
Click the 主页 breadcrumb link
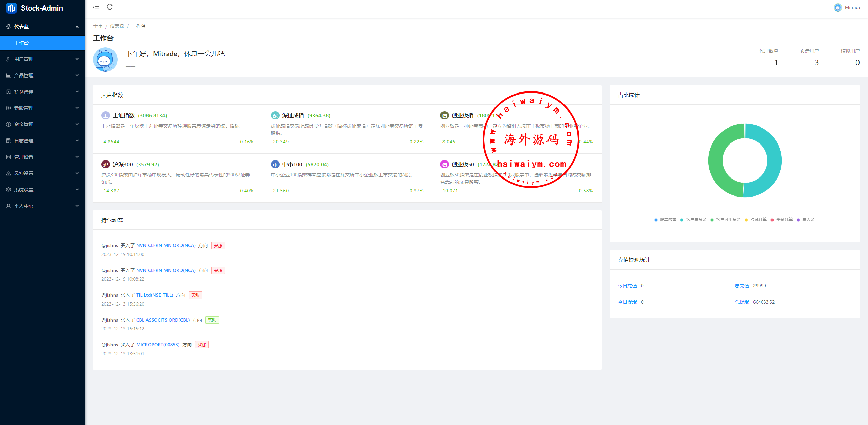pos(98,26)
